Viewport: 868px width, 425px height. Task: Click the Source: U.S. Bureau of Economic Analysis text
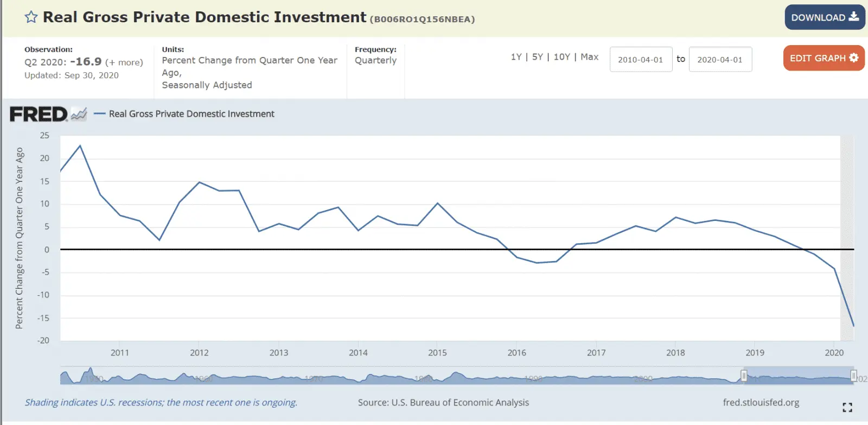(443, 402)
